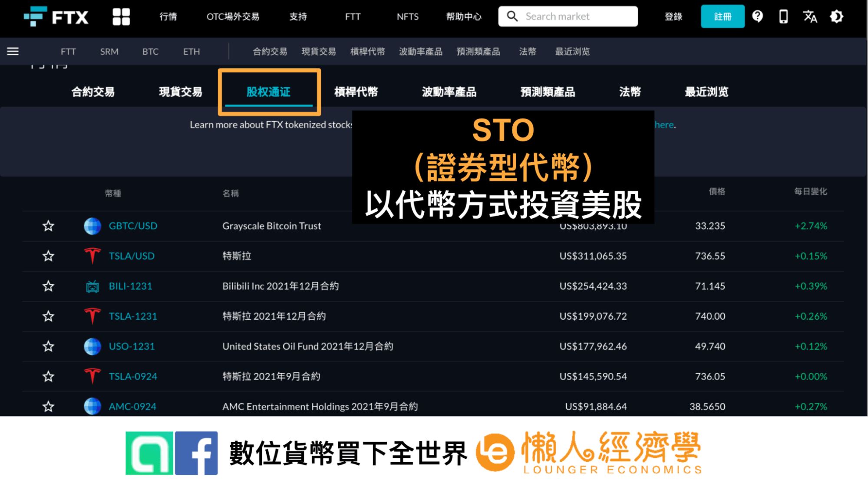
Task: Click the Bilibili TV icon
Action: click(92, 286)
